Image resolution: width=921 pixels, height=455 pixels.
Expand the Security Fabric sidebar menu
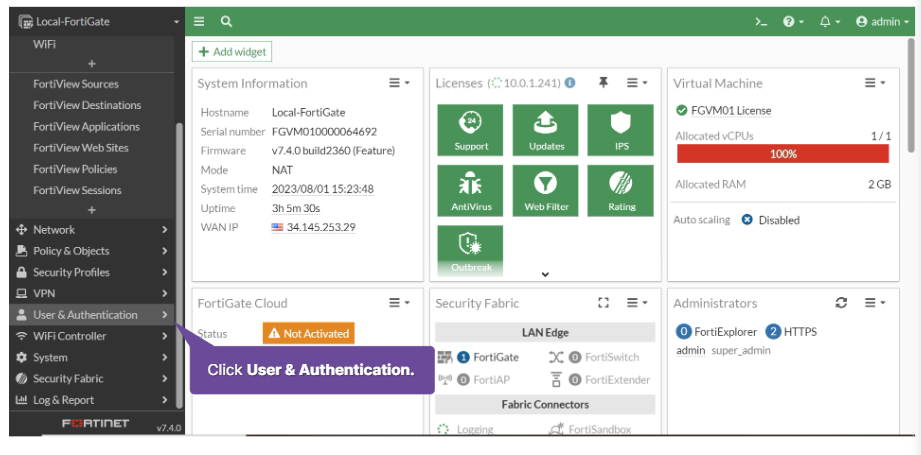(x=92, y=379)
